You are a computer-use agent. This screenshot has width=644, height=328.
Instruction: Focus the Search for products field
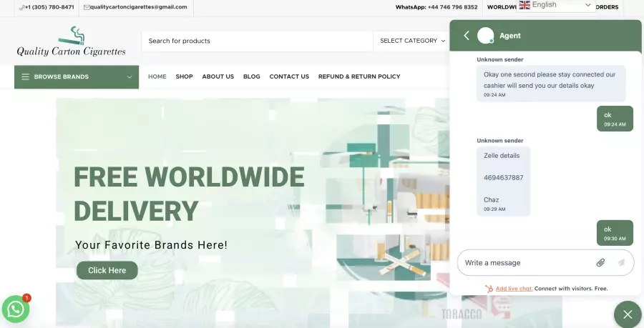[x=256, y=41]
